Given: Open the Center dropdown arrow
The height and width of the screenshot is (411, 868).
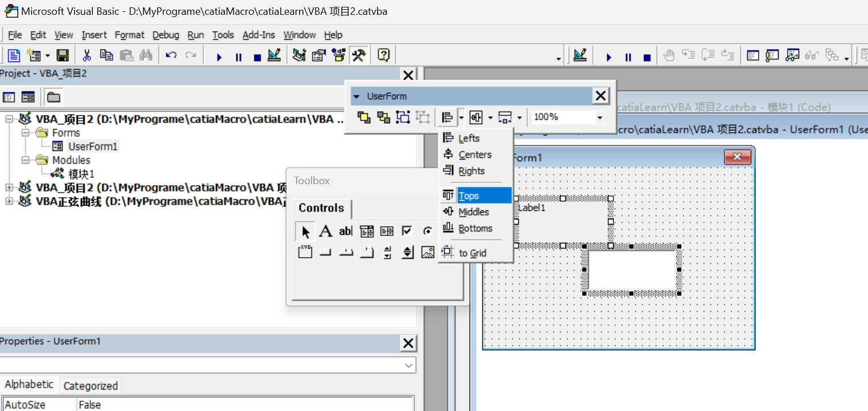Looking at the screenshot, I should [490, 117].
